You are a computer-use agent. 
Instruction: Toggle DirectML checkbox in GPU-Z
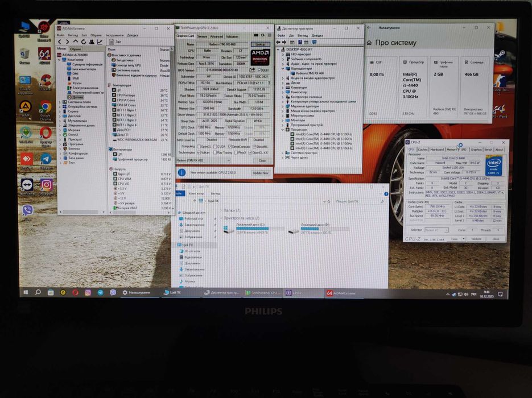pos(254,147)
